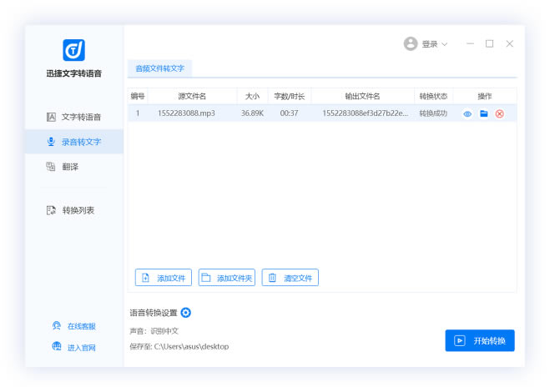Click the 添加文件 add file button
Image resolution: width=550 pixels, height=392 pixels.
[x=164, y=278]
